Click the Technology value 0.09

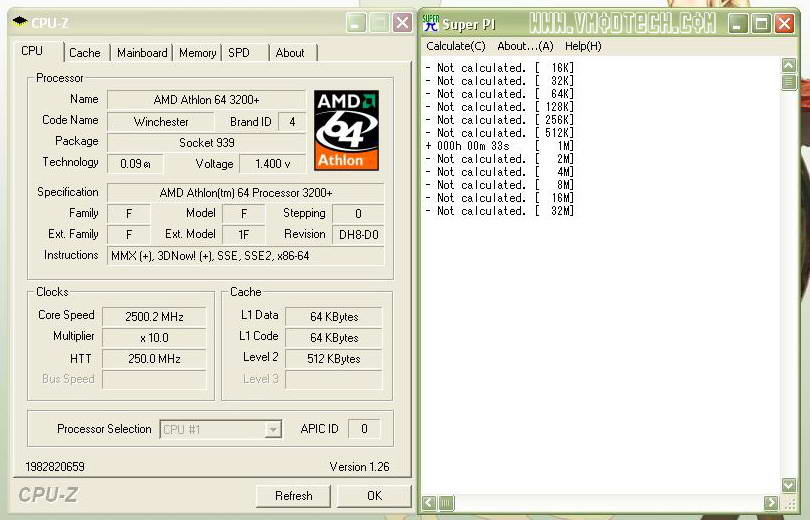[135, 164]
